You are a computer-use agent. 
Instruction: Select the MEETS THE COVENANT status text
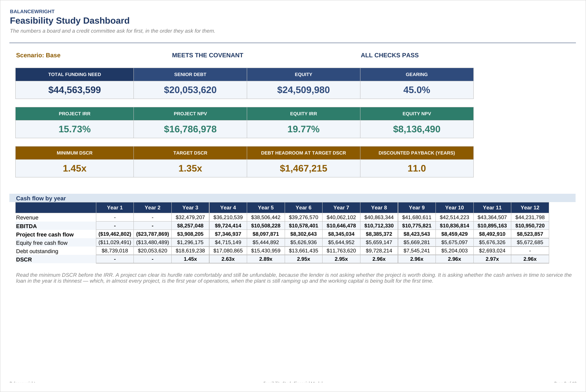(207, 55)
